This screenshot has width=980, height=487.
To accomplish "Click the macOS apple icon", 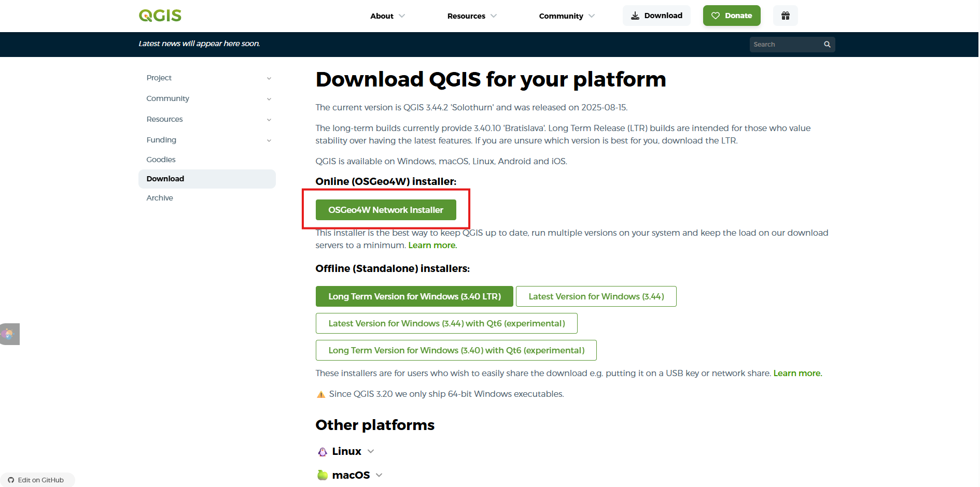I will [x=323, y=475].
